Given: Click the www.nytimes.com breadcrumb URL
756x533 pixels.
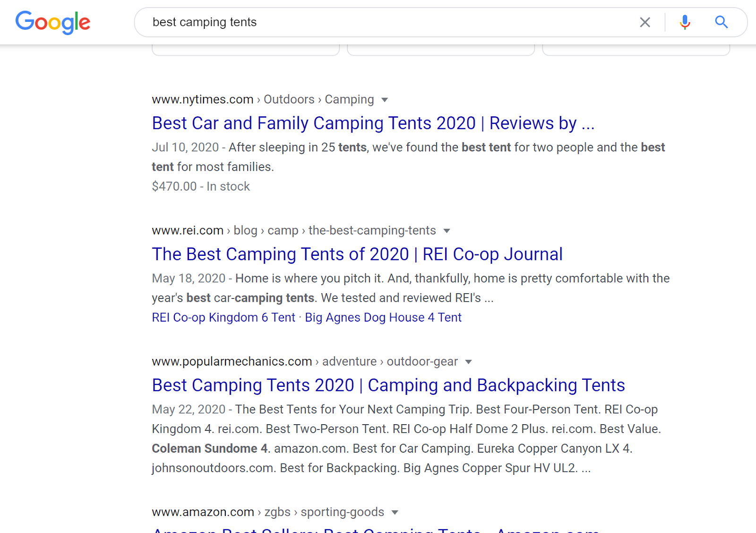Looking at the screenshot, I should 202,99.
